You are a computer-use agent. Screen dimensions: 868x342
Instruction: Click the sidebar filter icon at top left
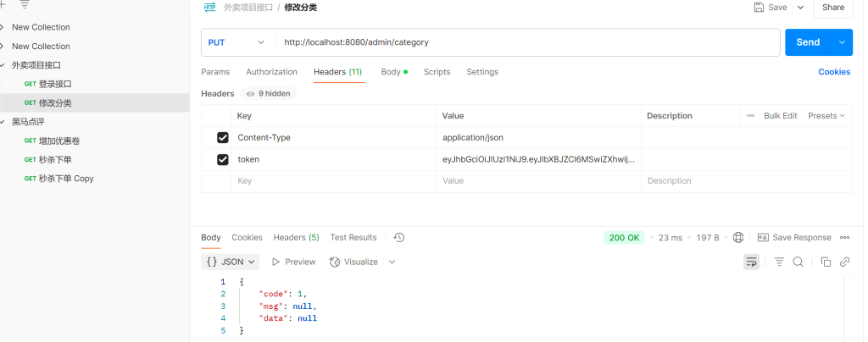25,5
